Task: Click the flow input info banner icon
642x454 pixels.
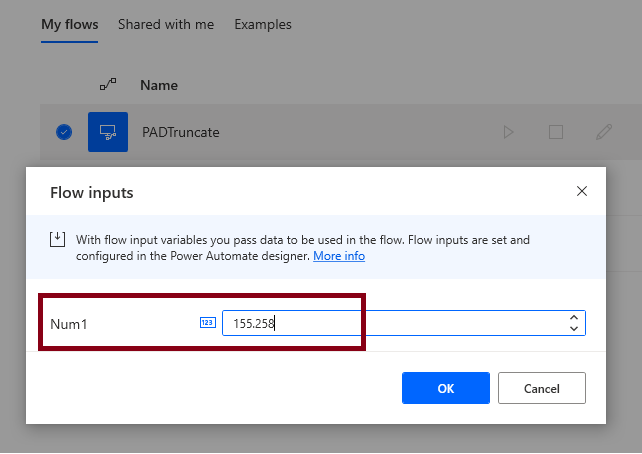Action: (x=58, y=240)
